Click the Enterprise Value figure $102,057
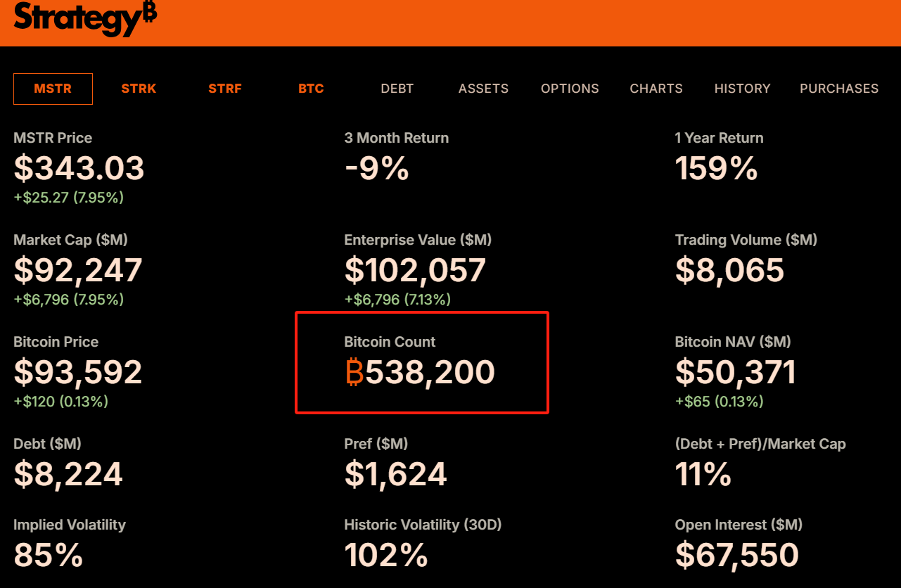901x588 pixels. click(x=415, y=271)
